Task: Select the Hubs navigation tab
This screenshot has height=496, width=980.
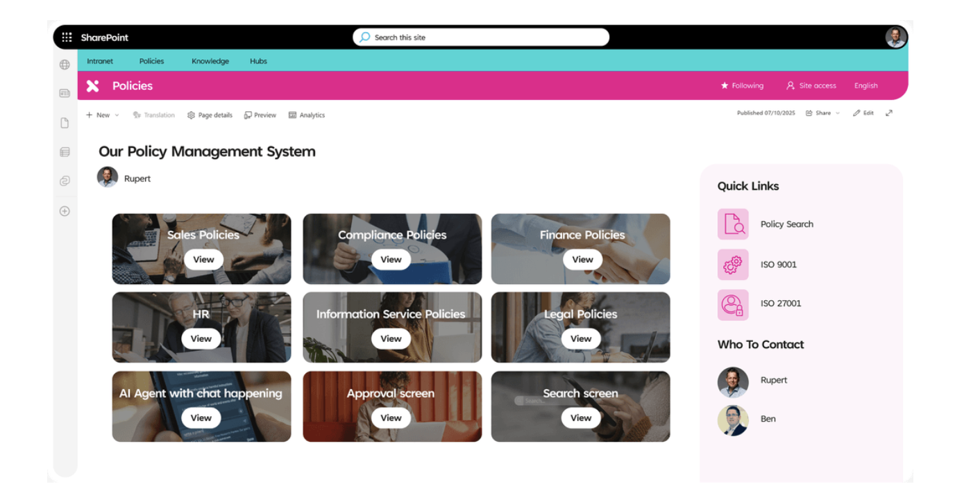Action: tap(258, 61)
